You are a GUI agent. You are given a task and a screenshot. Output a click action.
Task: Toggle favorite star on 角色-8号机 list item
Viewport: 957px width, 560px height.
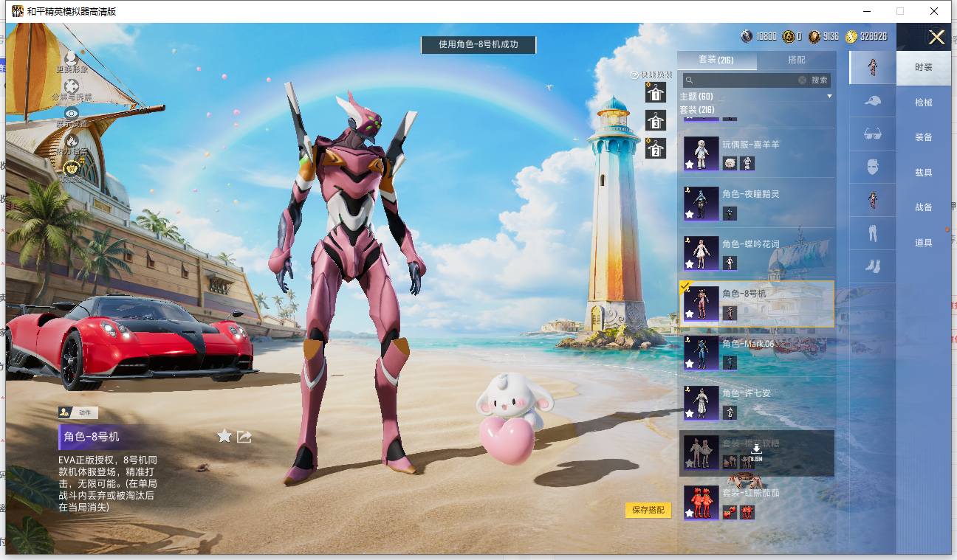pos(690,314)
